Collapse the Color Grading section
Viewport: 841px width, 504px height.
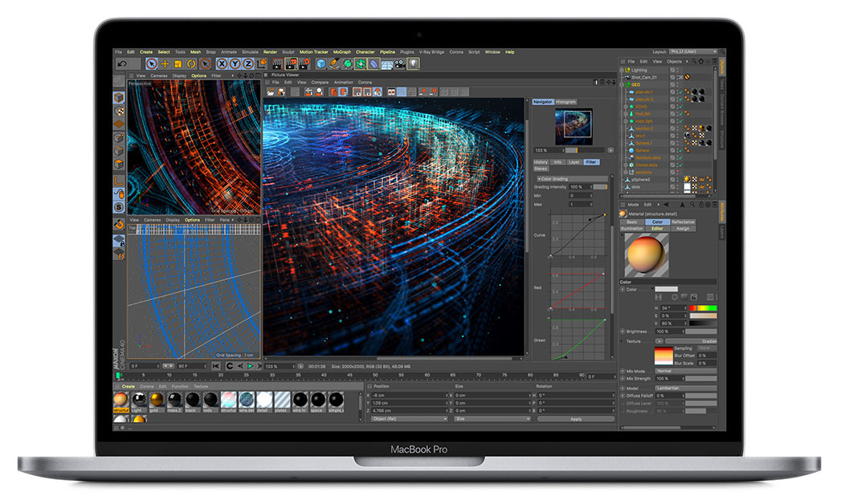point(538,179)
